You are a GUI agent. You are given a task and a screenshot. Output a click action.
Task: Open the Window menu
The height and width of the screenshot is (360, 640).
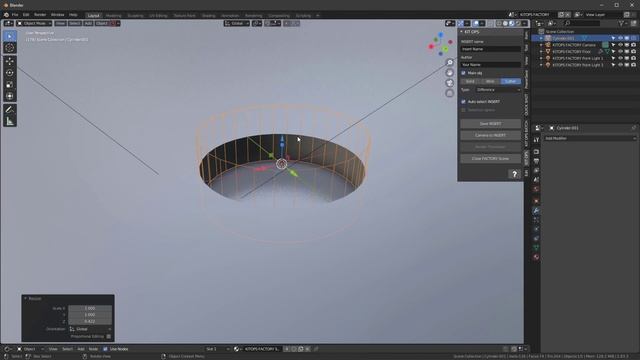click(58, 15)
